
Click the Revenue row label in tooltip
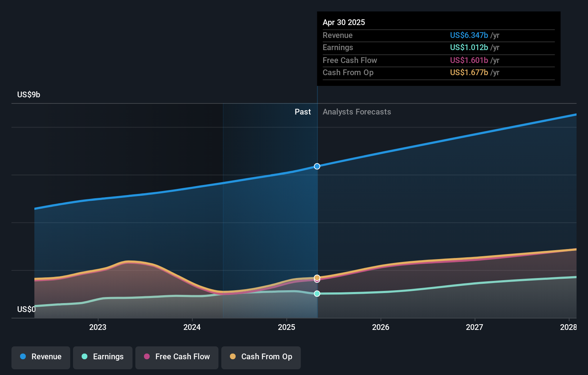(338, 35)
